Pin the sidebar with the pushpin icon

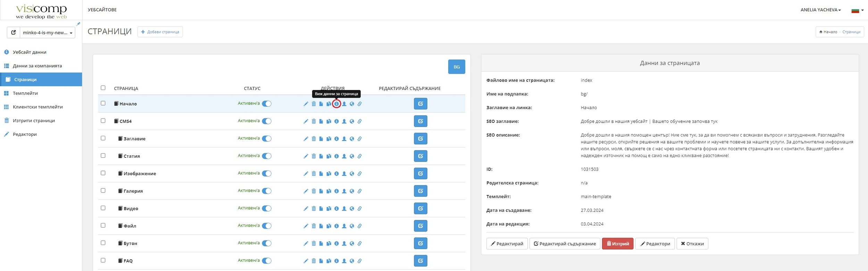click(78, 24)
